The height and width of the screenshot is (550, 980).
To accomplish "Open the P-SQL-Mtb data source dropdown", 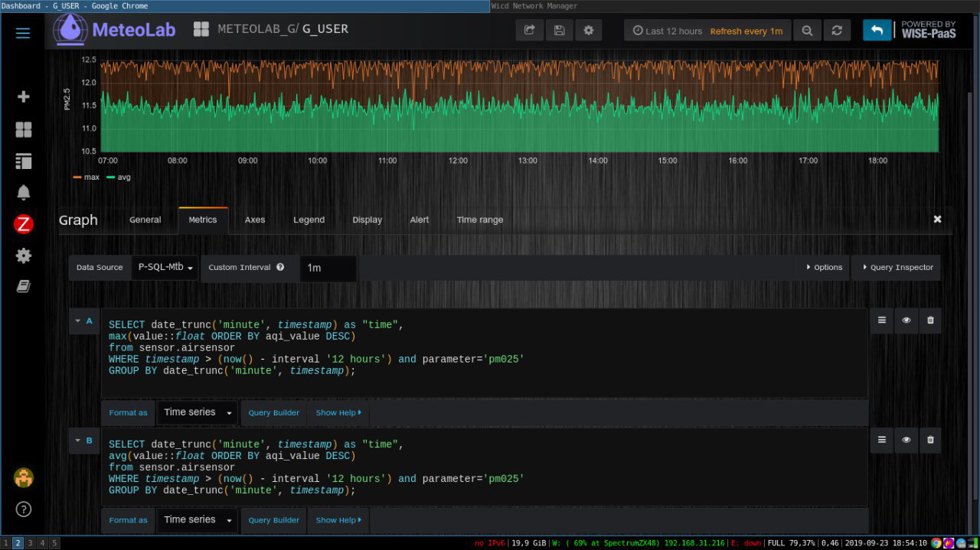I will click(x=165, y=267).
